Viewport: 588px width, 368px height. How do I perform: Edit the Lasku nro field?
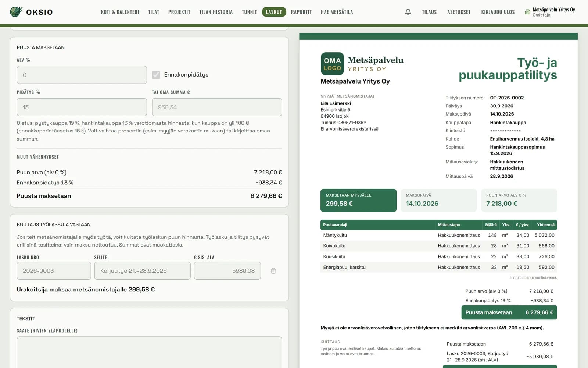(54, 270)
